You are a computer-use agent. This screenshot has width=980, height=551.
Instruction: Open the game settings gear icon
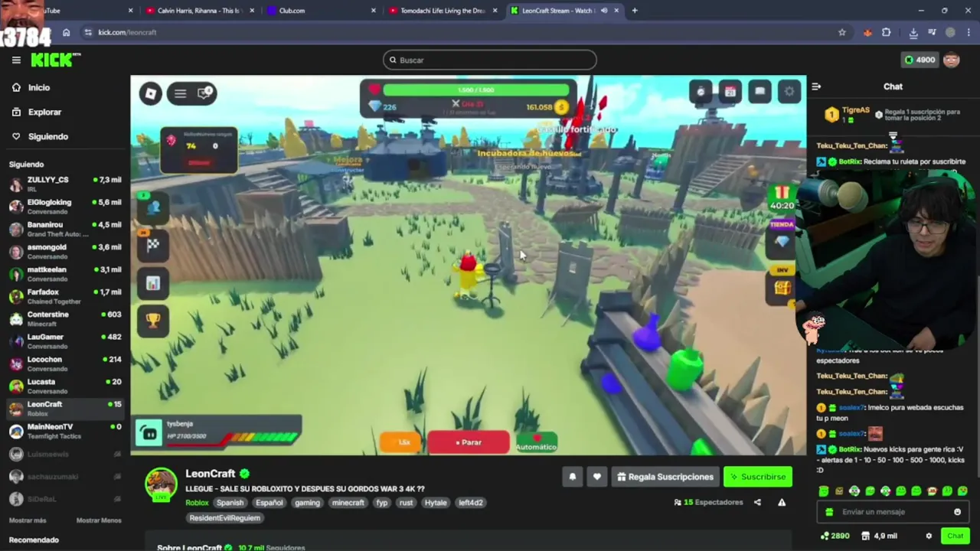tap(789, 92)
